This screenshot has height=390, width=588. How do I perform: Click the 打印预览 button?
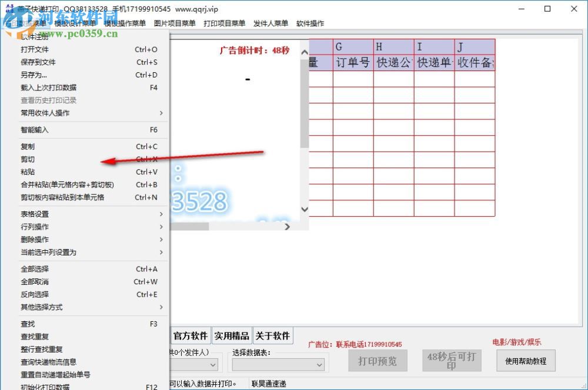click(377, 361)
